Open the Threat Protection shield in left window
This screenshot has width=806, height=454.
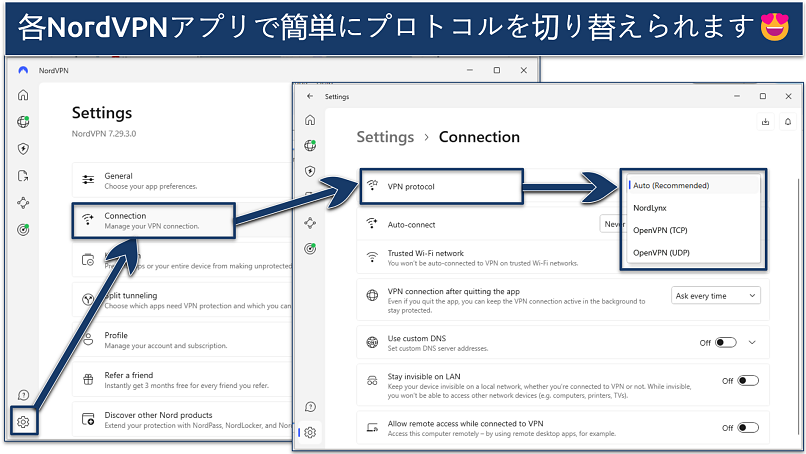23,149
